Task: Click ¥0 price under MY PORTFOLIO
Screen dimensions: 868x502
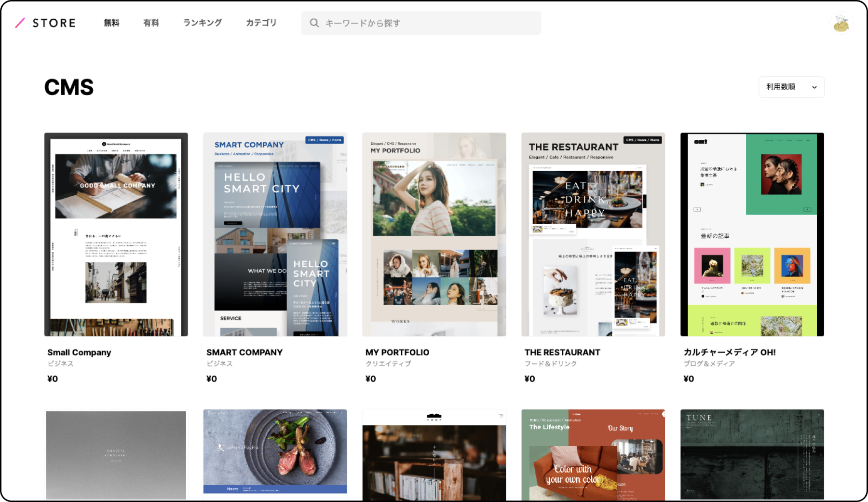Action: point(370,379)
